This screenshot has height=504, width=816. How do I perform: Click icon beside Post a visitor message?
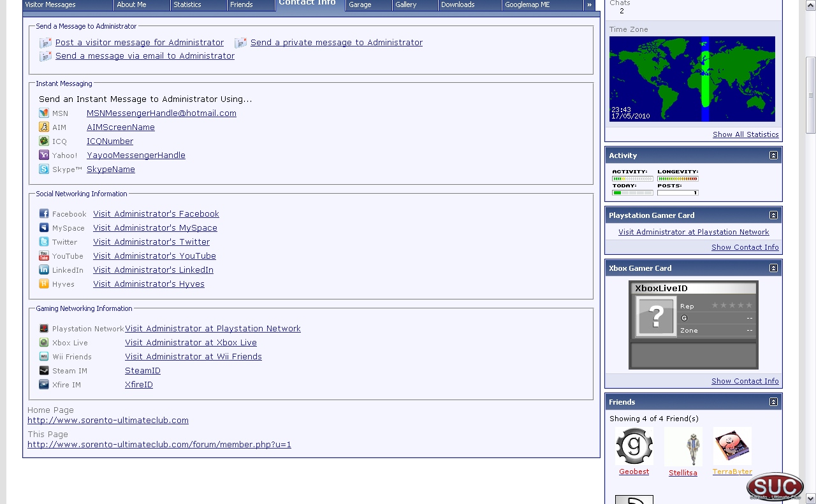[x=45, y=43]
